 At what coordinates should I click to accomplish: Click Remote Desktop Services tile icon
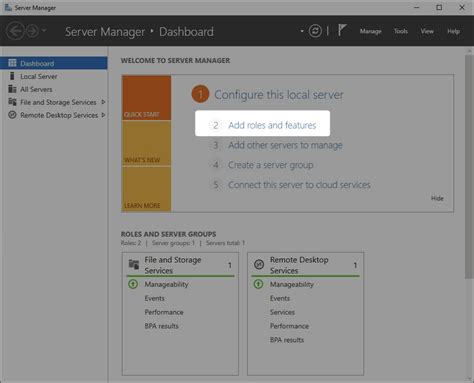(259, 264)
